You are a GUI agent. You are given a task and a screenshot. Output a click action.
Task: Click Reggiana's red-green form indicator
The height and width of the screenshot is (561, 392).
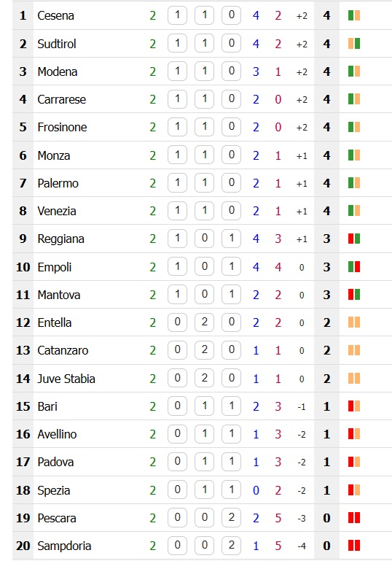coord(354,239)
